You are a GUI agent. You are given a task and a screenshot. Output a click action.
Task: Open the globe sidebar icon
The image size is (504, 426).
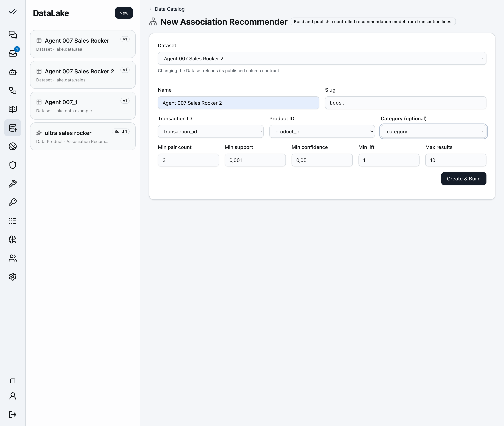(13, 146)
